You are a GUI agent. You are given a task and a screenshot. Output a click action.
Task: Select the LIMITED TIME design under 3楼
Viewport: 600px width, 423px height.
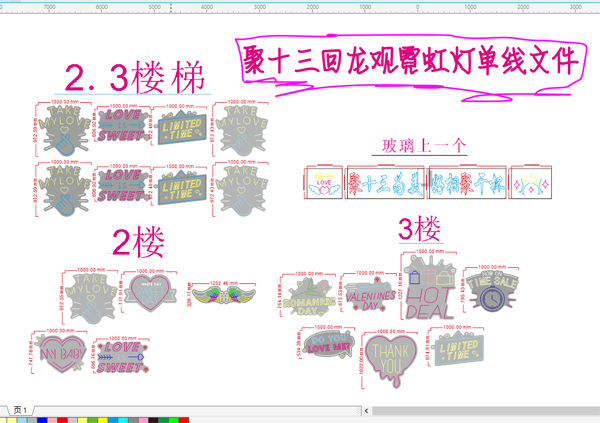click(x=459, y=349)
